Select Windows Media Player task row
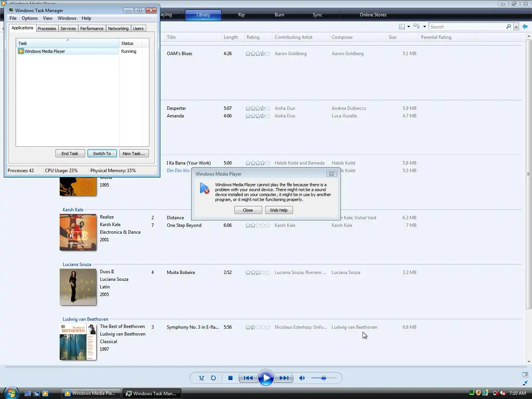532x399 pixels. coord(68,51)
